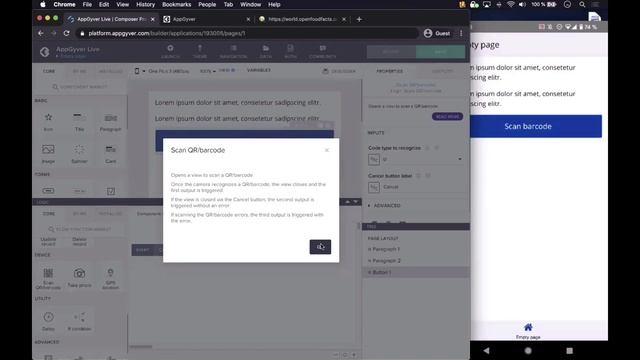Viewport: 640px width, 360px height.
Task: Reload the page in Chrome
Action: pos(67,33)
